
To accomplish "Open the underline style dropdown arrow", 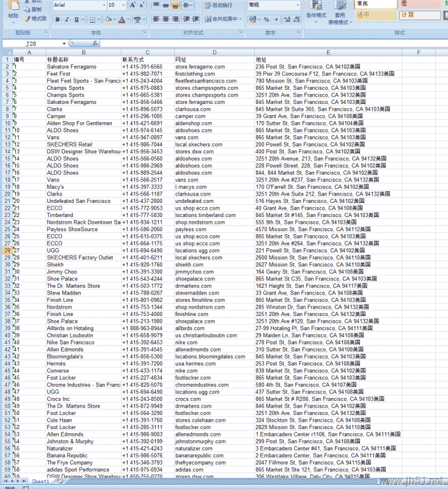I will 83,20.
